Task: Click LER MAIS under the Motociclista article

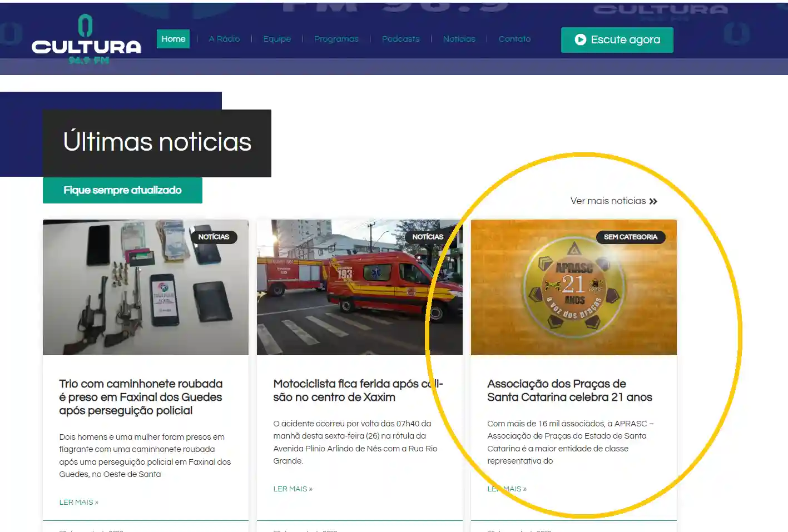Action: pyautogui.click(x=293, y=489)
